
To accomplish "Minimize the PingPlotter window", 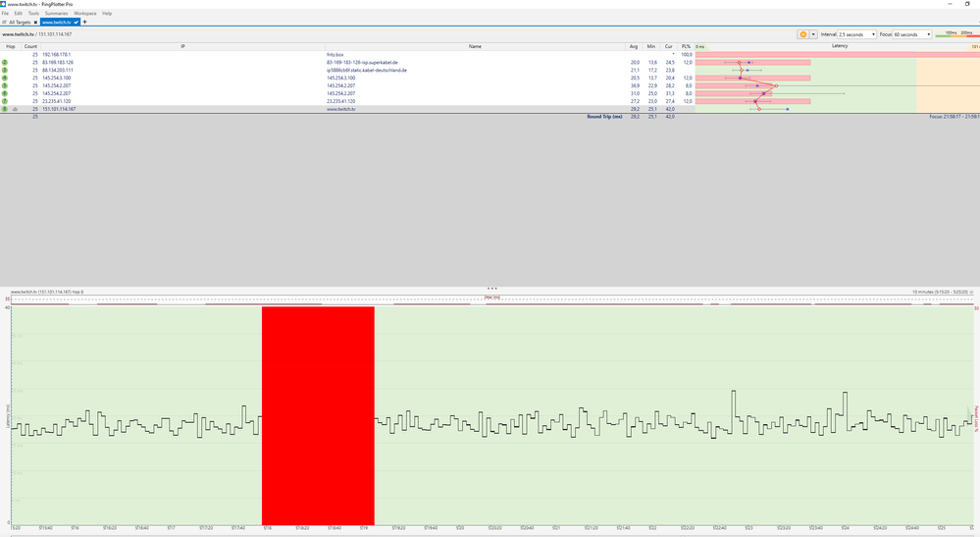I will (951, 4).
